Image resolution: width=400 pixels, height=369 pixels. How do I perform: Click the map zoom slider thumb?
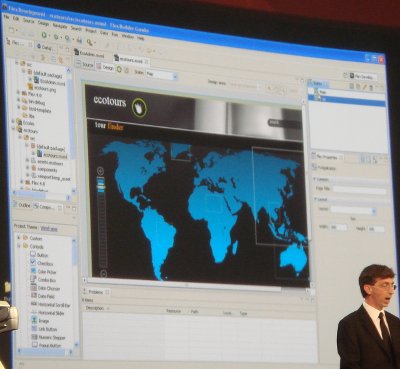point(101,187)
